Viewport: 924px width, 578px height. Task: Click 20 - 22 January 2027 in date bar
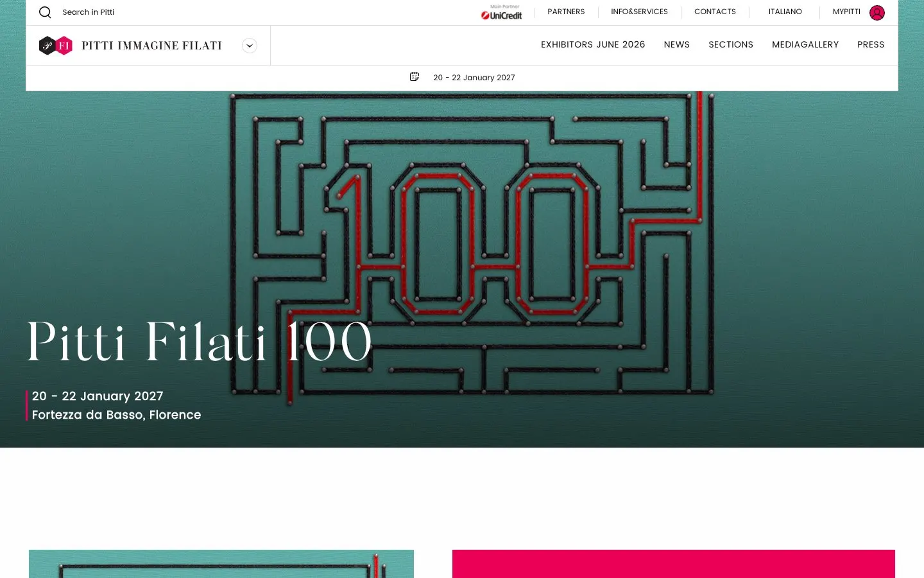474,78
